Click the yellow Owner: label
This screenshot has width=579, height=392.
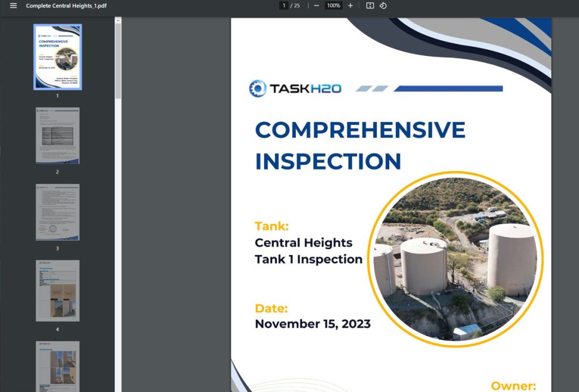click(x=513, y=386)
